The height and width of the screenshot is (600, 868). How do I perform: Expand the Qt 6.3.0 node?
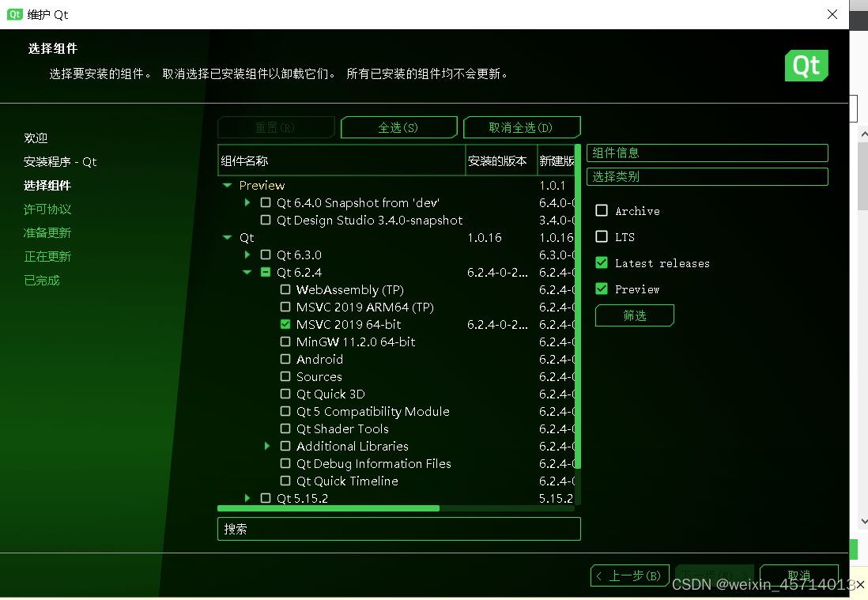(x=247, y=255)
